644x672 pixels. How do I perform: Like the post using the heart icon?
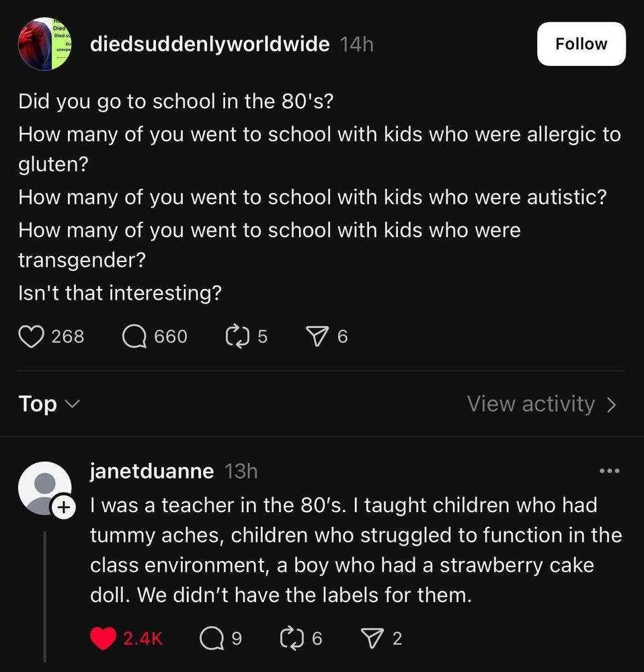pyautogui.click(x=31, y=336)
